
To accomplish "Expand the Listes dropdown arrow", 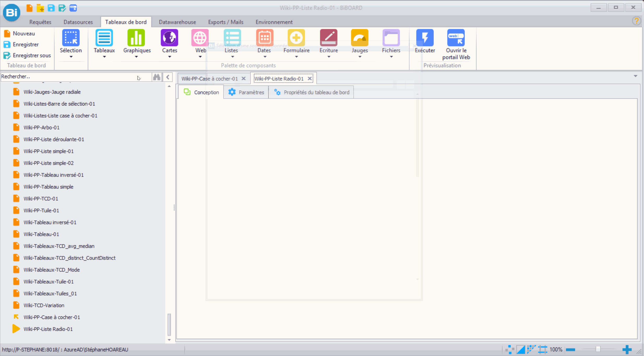I will pyautogui.click(x=232, y=57).
